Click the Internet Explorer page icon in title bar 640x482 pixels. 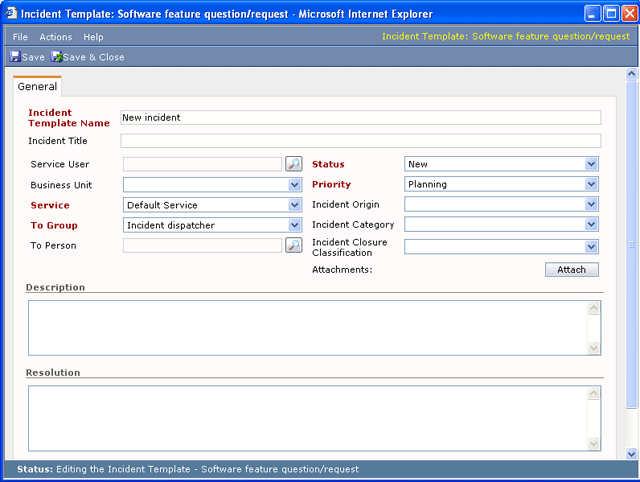11,13
